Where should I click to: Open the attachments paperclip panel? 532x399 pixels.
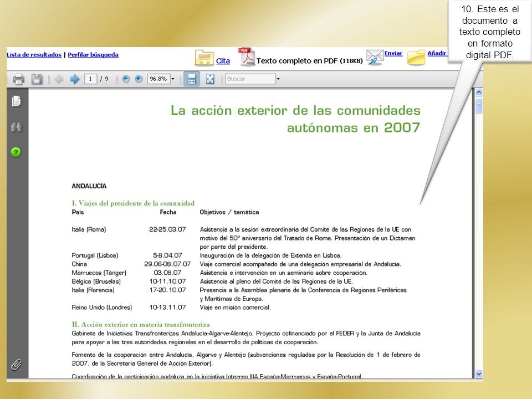[x=16, y=365]
